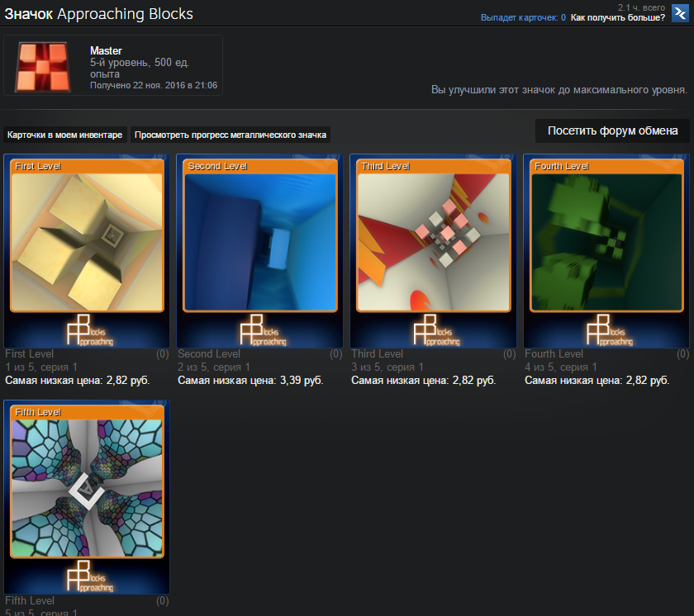Screen dimensions: 694x616
Task: Click 'Посетить форум обмена' button
Action: tap(612, 131)
